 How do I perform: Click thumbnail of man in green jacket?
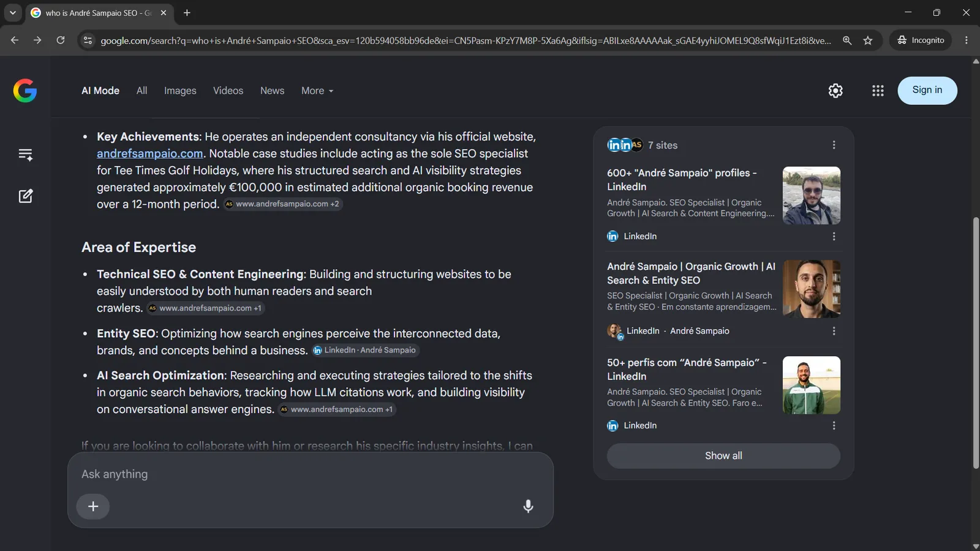[x=812, y=385]
